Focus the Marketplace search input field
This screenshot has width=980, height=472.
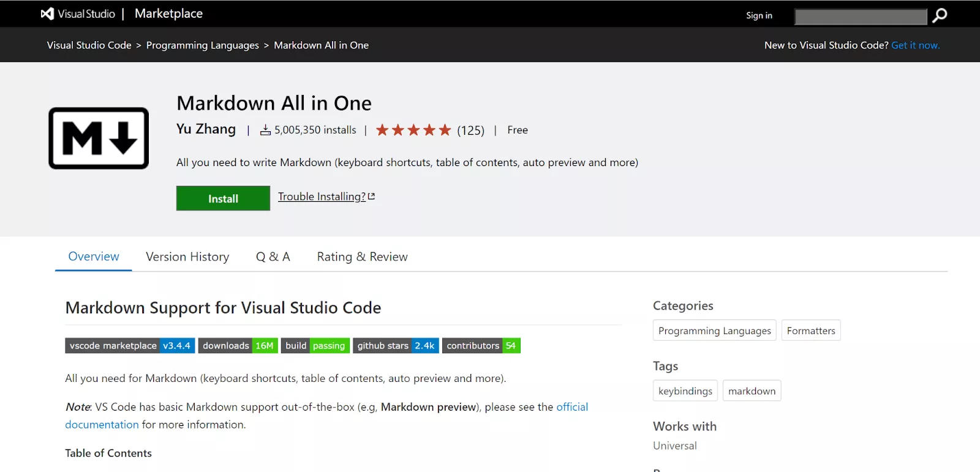click(861, 17)
